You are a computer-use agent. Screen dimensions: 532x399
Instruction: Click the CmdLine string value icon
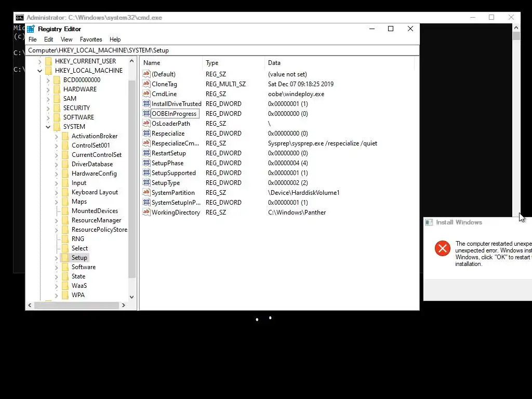(x=146, y=94)
